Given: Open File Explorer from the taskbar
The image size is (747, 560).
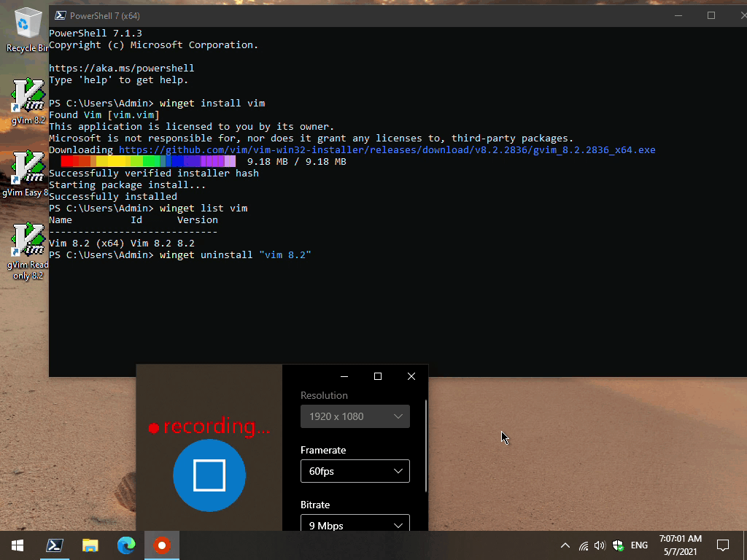Looking at the screenshot, I should [90, 545].
